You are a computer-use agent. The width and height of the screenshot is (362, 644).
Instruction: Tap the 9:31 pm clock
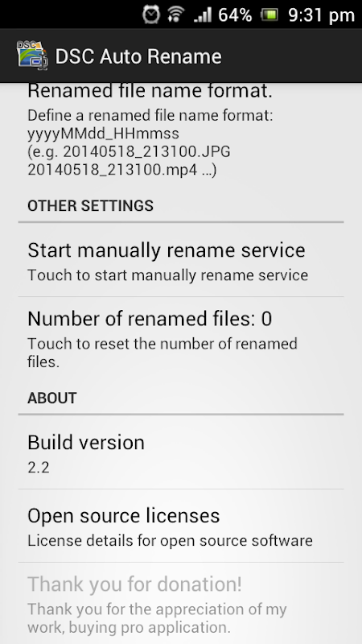click(x=321, y=15)
